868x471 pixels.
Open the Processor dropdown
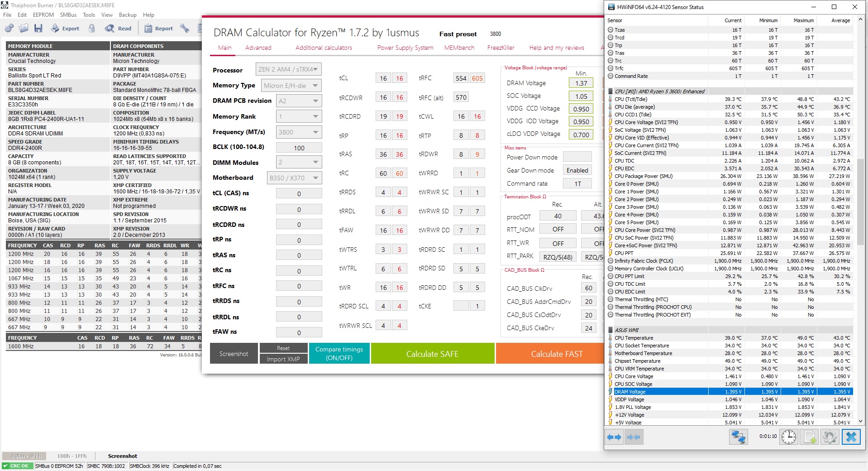click(x=289, y=69)
